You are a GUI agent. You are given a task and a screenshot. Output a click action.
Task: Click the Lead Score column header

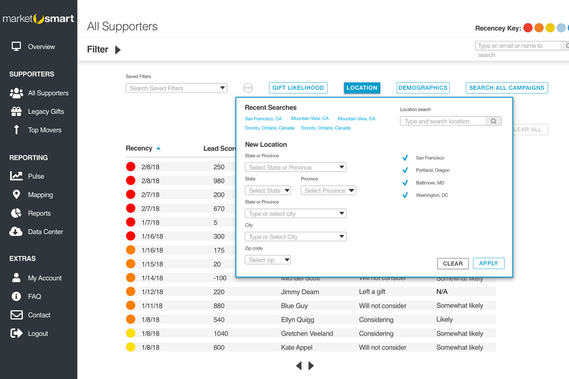click(x=220, y=148)
